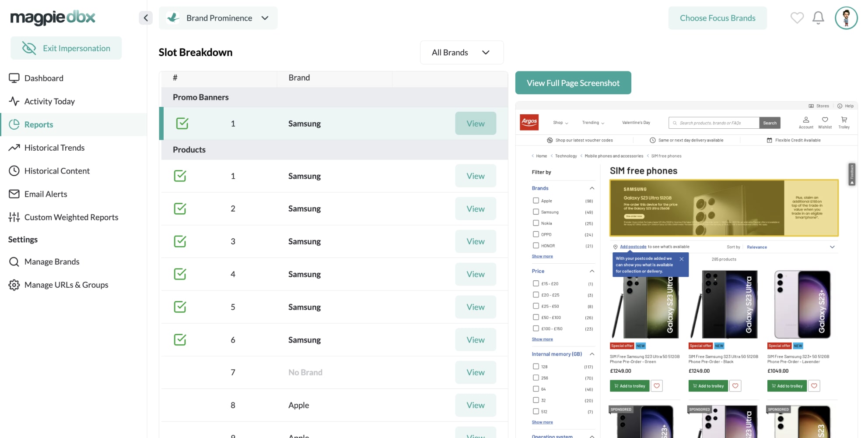Toggle checkbox for Products row 5 Samsung

pyautogui.click(x=180, y=307)
